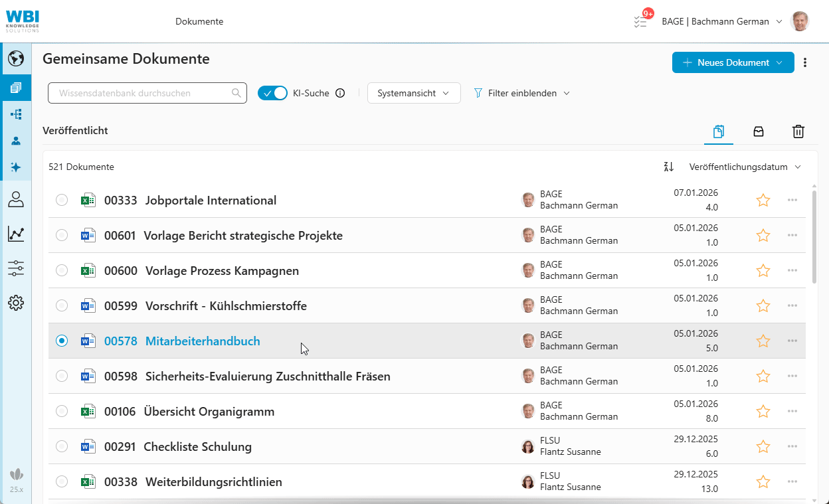Open the globe/web navigation icon

tap(16, 58)
